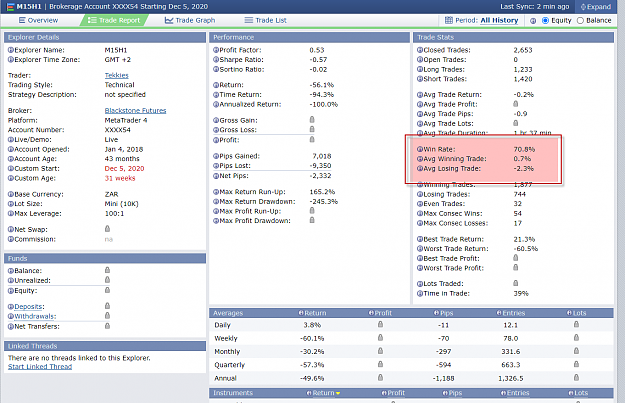Click info icon next to Sortino Ratio

pos(216,69)
